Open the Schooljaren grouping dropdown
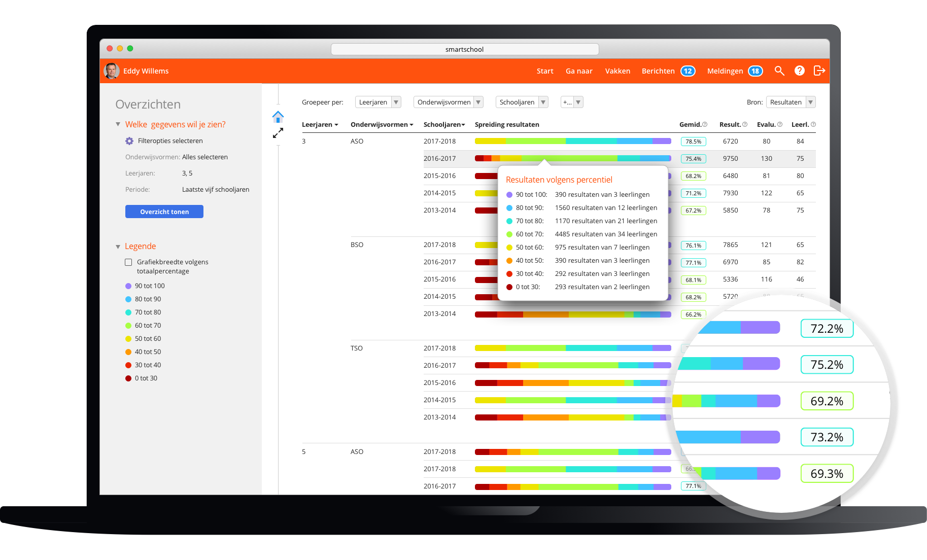The width and height of the screenshot is (927, 560). [x=522, y=102]
